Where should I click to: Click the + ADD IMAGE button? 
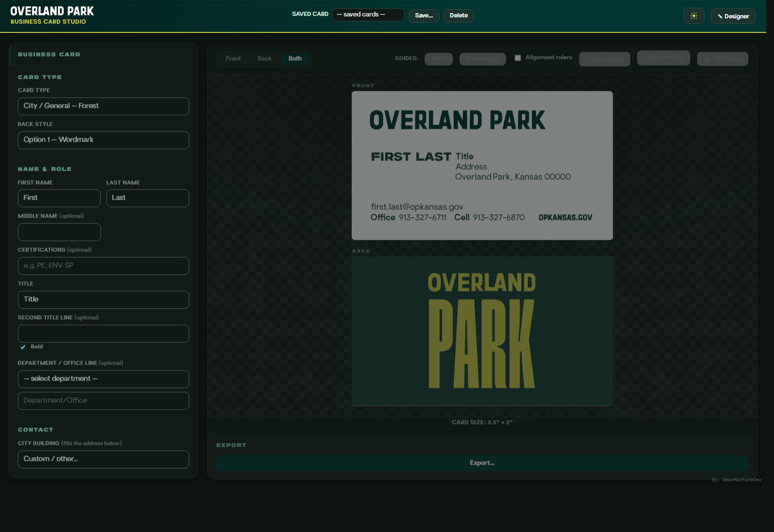(x=664, y=58)
